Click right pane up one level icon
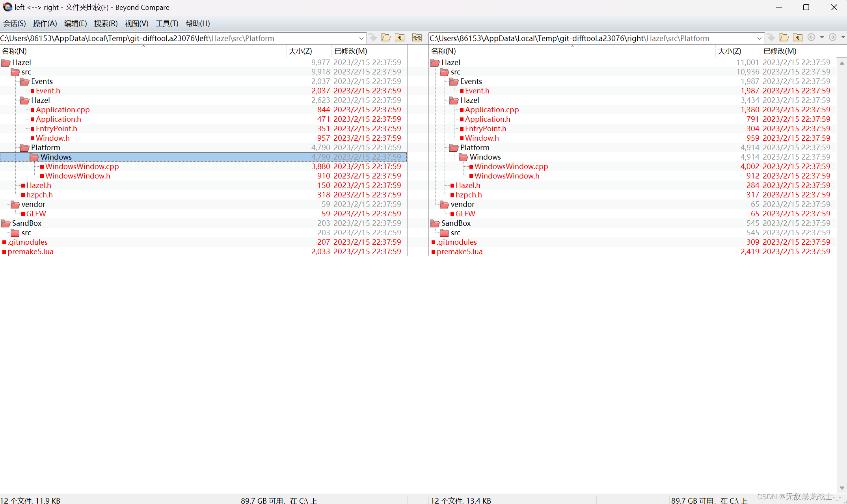This screenshot has width=847, height=504. coord(798,38)
